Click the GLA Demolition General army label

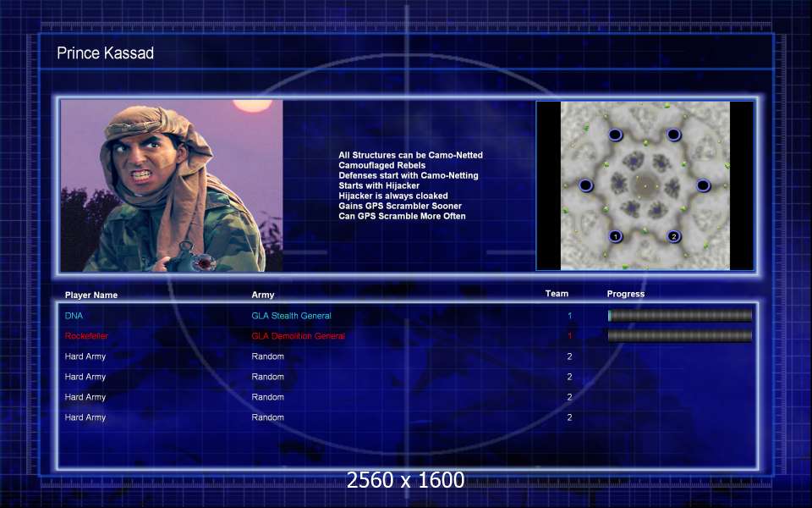pos(298,336)
